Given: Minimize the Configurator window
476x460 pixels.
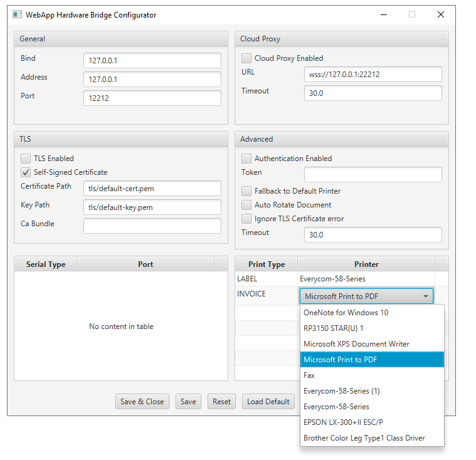Looking at the screenshot, I should click(384, 14).
